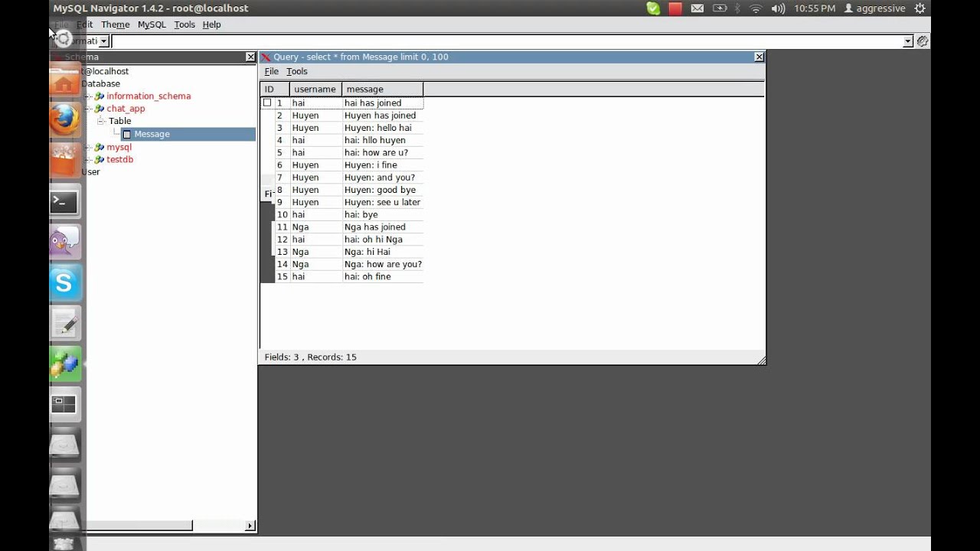Open the Terminal launcher icon

(65, 202)
